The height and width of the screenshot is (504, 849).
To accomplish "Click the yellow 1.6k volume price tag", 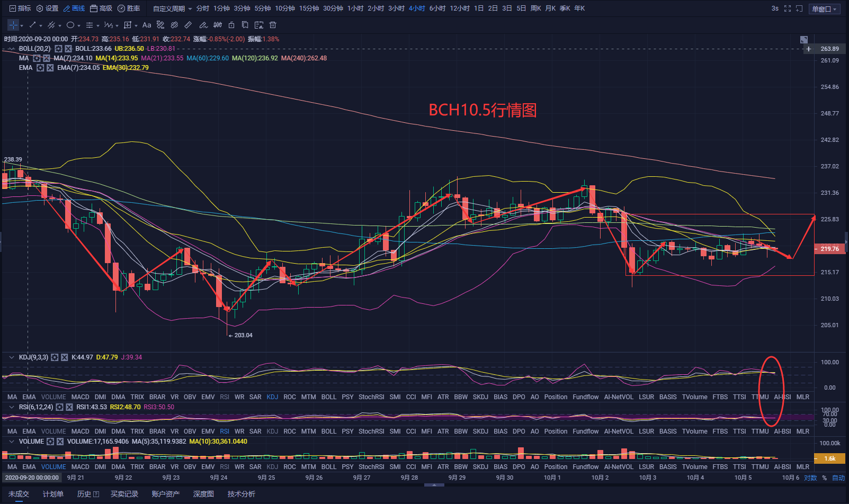I will click(829, 458).
